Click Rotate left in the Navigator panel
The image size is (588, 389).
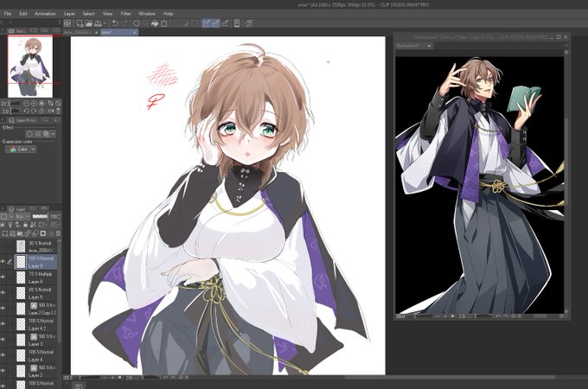[x=26, y=111]
